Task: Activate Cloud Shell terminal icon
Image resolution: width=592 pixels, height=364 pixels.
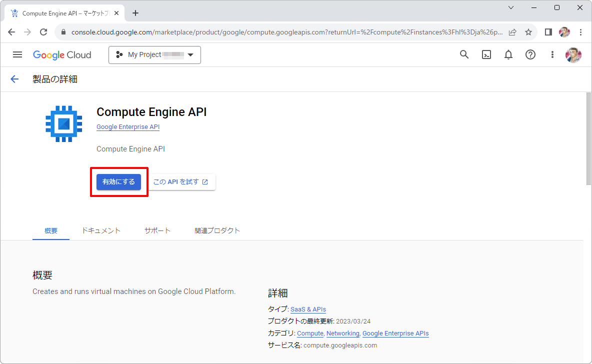Action: pyautogui.click(x=486, y=55)
